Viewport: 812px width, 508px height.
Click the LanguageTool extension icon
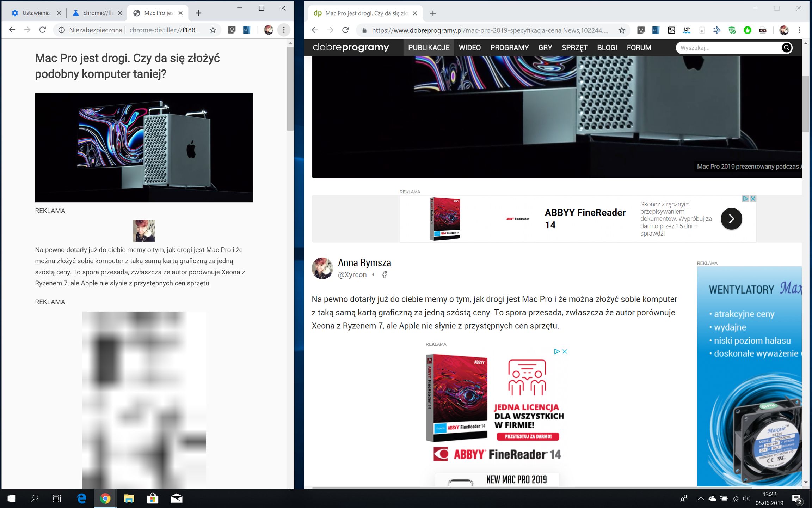tap(687, 30)
